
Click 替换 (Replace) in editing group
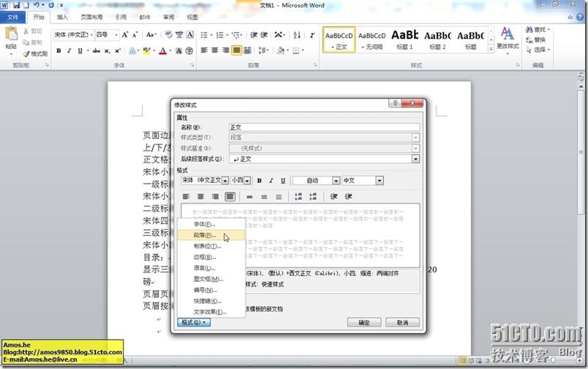pyautogui.click(x=536, y=40)
